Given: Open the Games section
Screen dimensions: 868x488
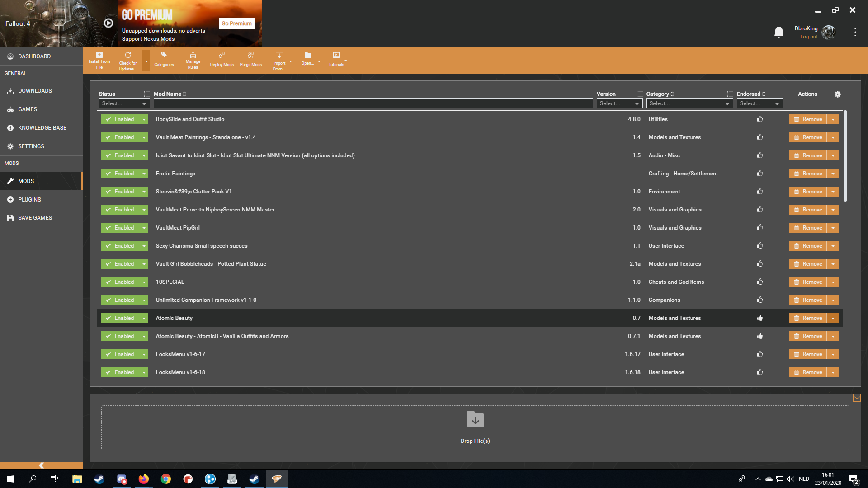Looking at the screenshot, I should pos(41,109).
